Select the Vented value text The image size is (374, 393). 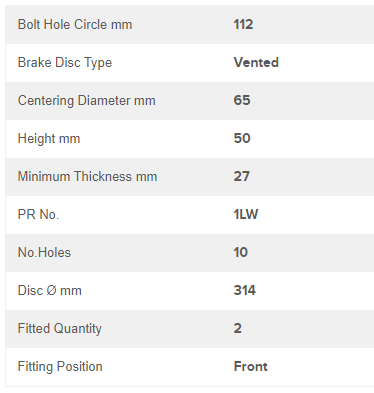coord(256,62)
